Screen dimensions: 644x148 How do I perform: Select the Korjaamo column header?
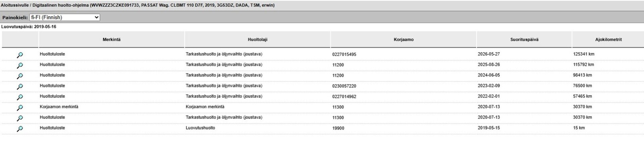pos(404,40)
